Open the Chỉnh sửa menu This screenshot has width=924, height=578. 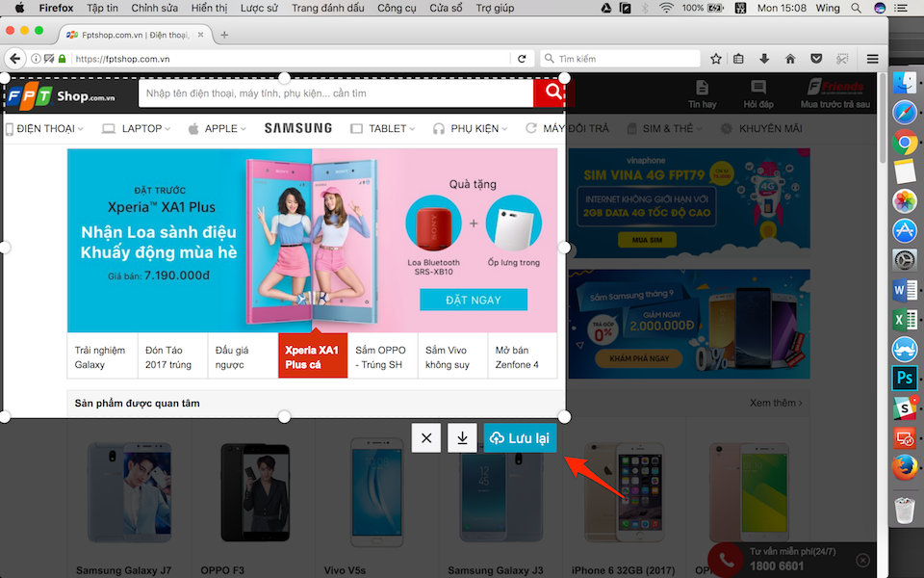click(154, 8)
